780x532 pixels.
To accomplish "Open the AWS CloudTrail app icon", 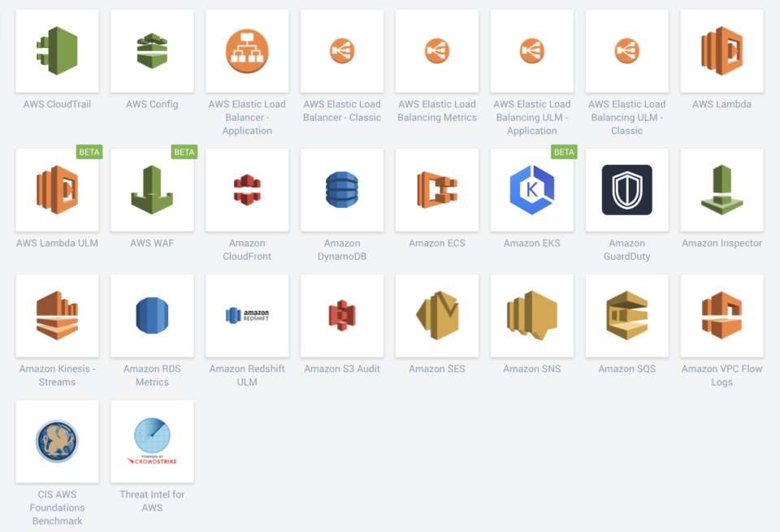I will pos(57,50).
